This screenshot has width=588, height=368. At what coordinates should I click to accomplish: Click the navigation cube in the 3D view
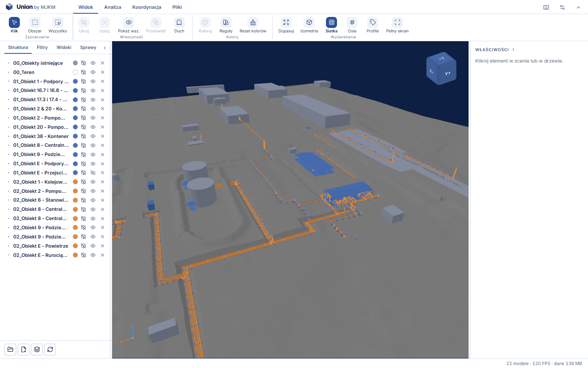441,68
